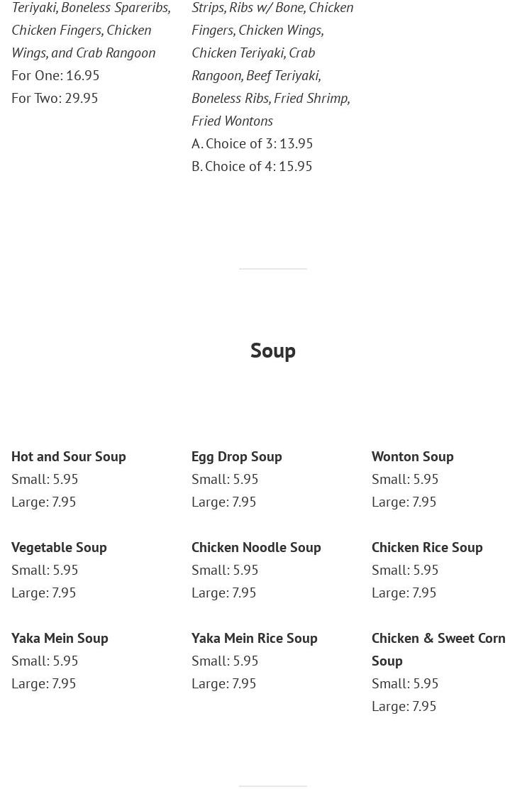Viewport: 532px width, 799px height.
Task: Click Large price under Vegetable Soup
Action: [43, 593]
